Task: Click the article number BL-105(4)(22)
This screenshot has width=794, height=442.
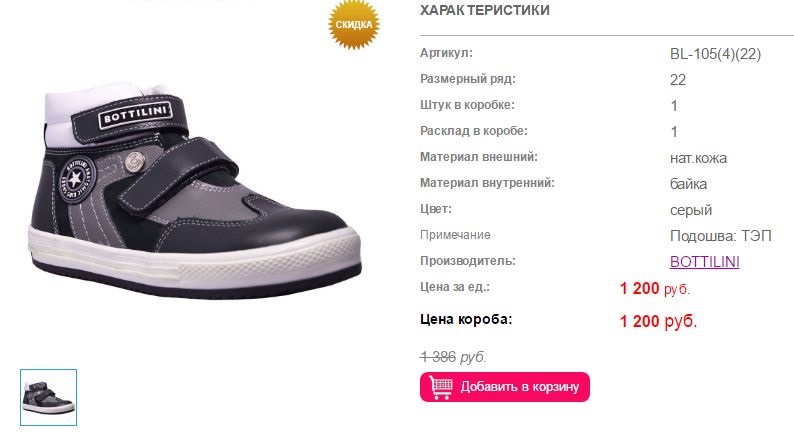Action: point(715,54)
